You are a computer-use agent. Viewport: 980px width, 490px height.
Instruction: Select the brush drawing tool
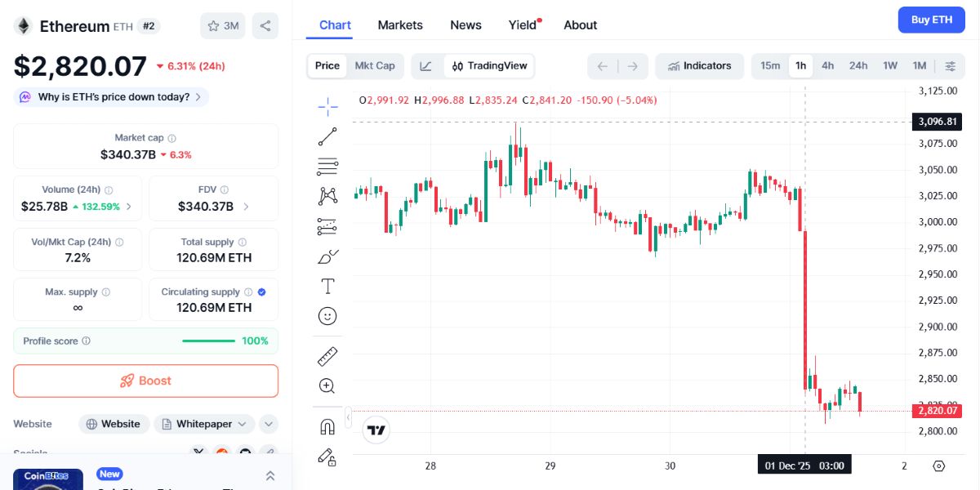pos(327,256)
